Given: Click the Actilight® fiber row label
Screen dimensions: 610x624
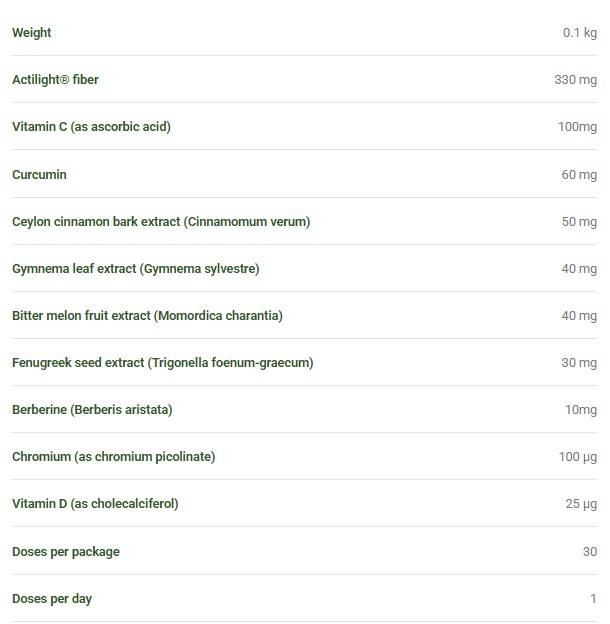Looking at the screenshot, I should coord(55,80).
